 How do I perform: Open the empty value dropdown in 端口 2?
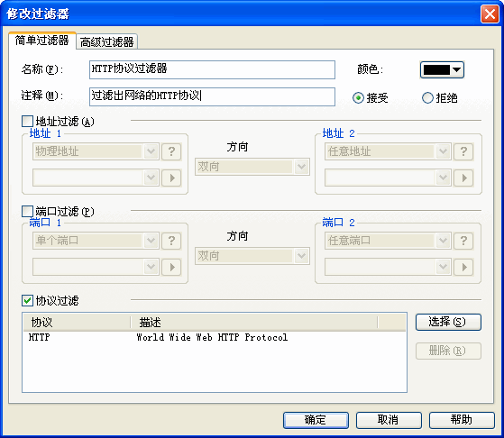pos(388,267)
